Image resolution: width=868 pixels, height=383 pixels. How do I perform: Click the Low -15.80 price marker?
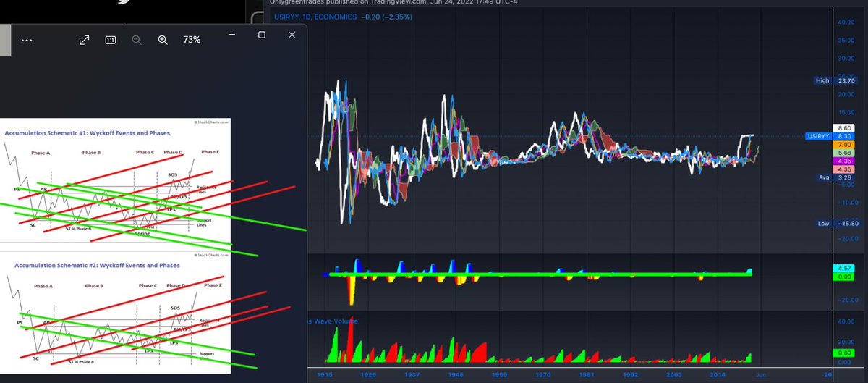[x=837, y=224]
